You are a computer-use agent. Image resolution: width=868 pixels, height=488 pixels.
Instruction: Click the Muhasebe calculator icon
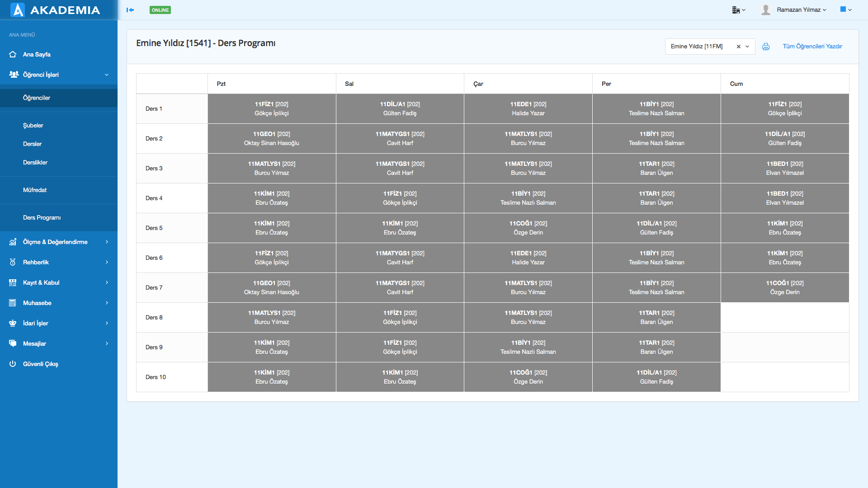[x=13, y=303]
